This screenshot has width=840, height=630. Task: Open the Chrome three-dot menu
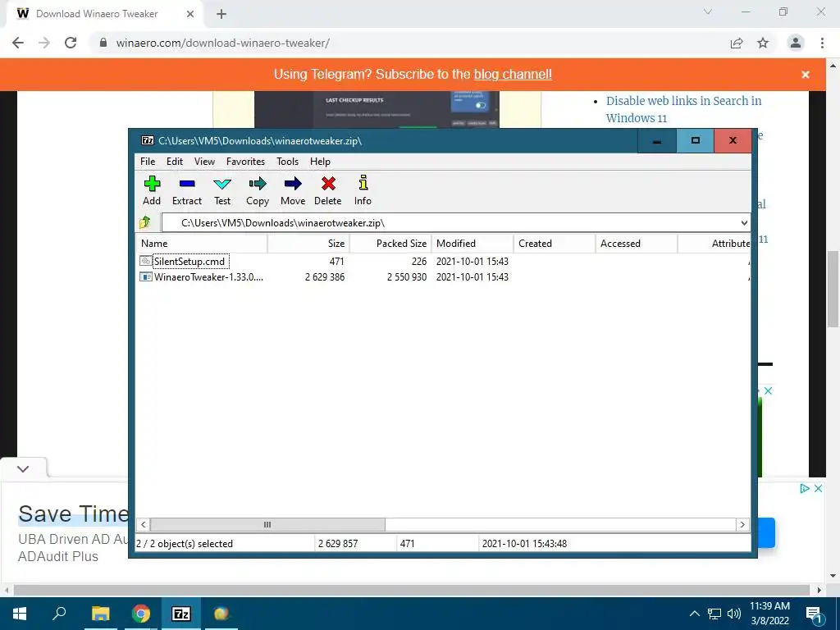coord(822,43)
